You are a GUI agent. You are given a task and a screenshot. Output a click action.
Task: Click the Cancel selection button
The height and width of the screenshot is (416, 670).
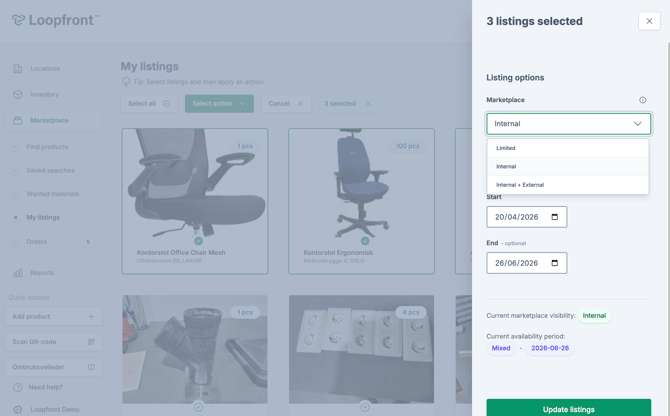pyautogui.click(x=285, y=103)
